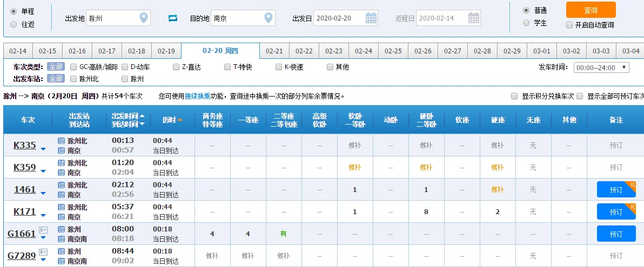This screenshot has width=644, height=267.
Task: Check the Z-直达 train type filter
Action: 176,67
